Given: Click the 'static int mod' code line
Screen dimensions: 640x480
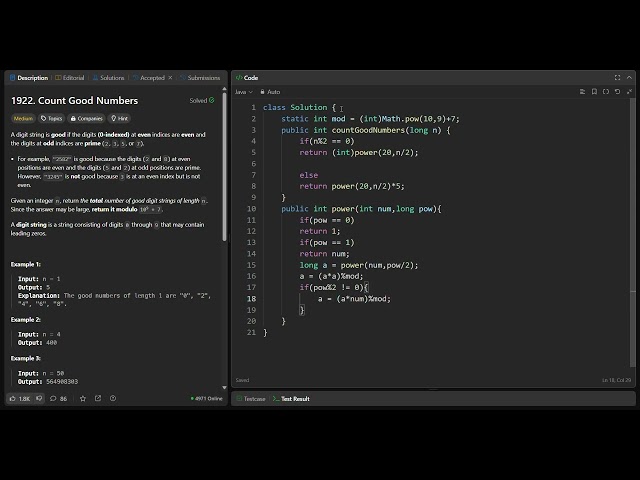Looking at the screenshot, I should point(370,119).
